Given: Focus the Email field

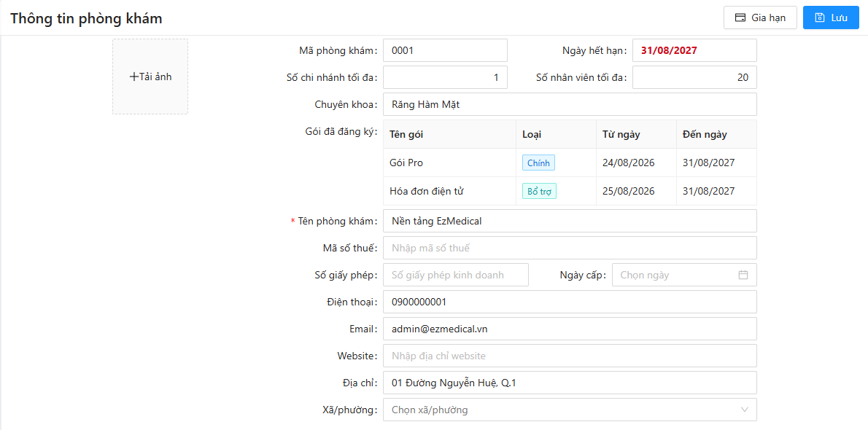Looking at the screenshot, I should pos(570,329).
